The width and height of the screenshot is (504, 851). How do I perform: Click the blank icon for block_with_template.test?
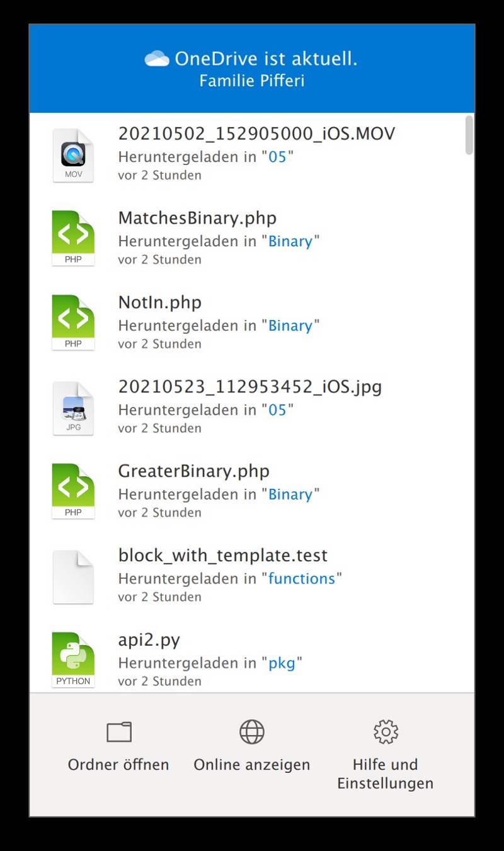click(x=73, y=577)
